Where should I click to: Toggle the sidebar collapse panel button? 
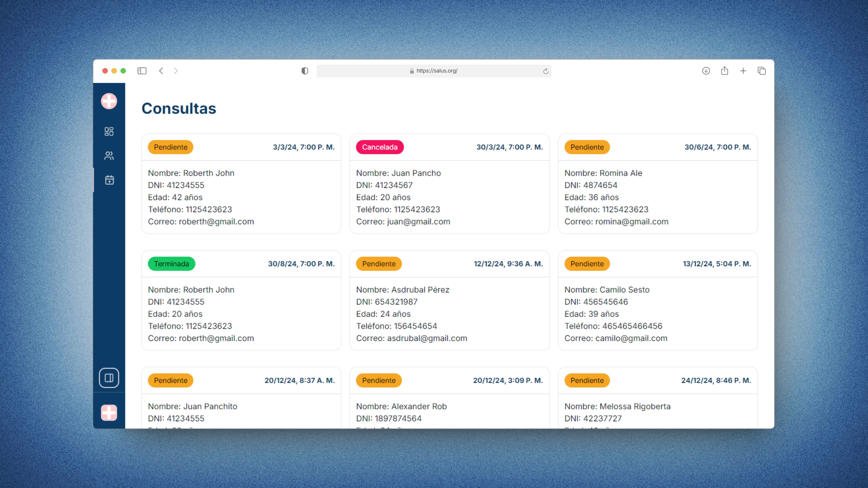click(x=109, y=378)
